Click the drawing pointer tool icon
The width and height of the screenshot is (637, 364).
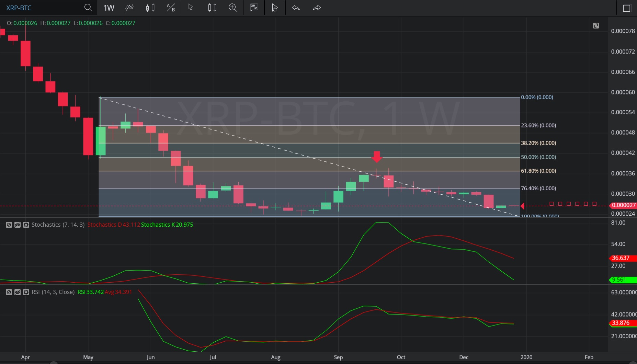(x=274, y=8)
